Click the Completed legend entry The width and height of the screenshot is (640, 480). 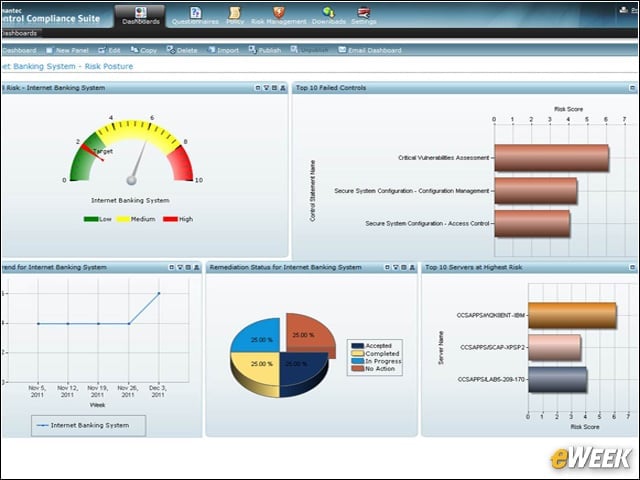(x=375, y=353)
